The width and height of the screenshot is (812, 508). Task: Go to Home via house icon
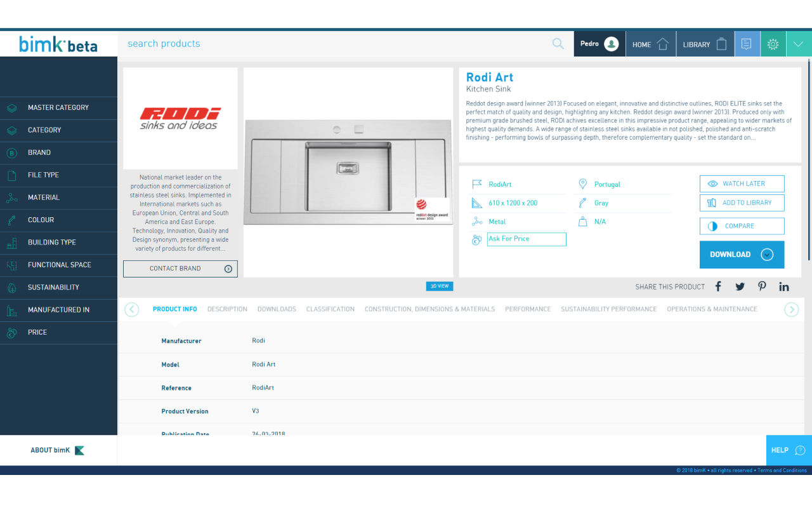point(663,44)
